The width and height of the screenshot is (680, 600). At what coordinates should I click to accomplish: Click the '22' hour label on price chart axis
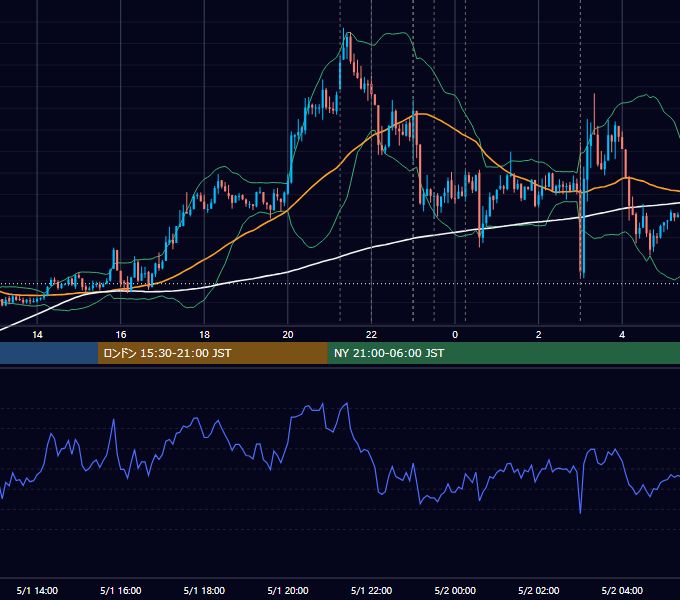pos(371,335)
